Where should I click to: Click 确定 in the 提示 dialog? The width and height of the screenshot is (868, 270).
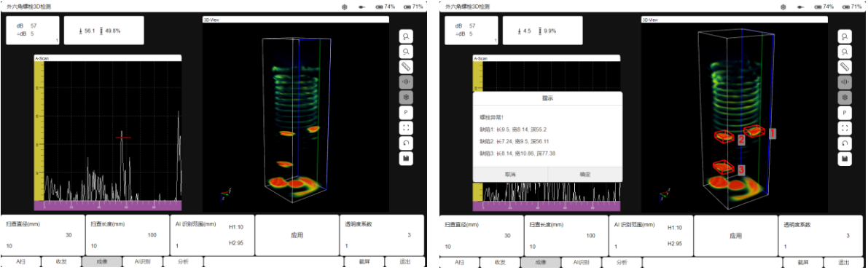[x=584, y=174]
